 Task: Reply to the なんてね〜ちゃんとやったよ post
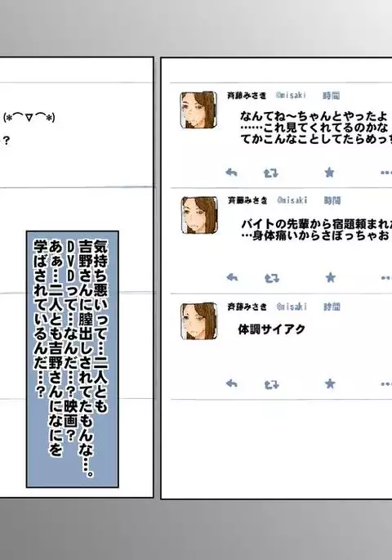pyautogui.click(x=231, y=172)
